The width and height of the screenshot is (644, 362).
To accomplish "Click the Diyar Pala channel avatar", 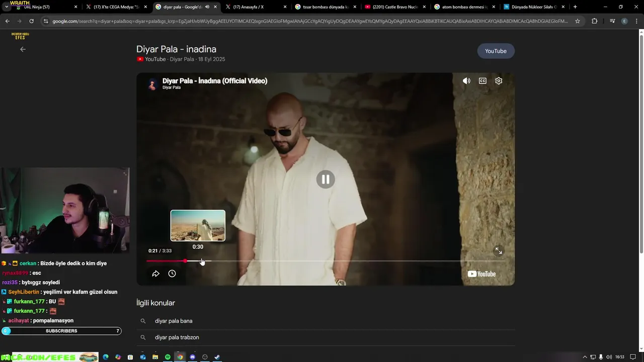I will [x=152, y=84].
